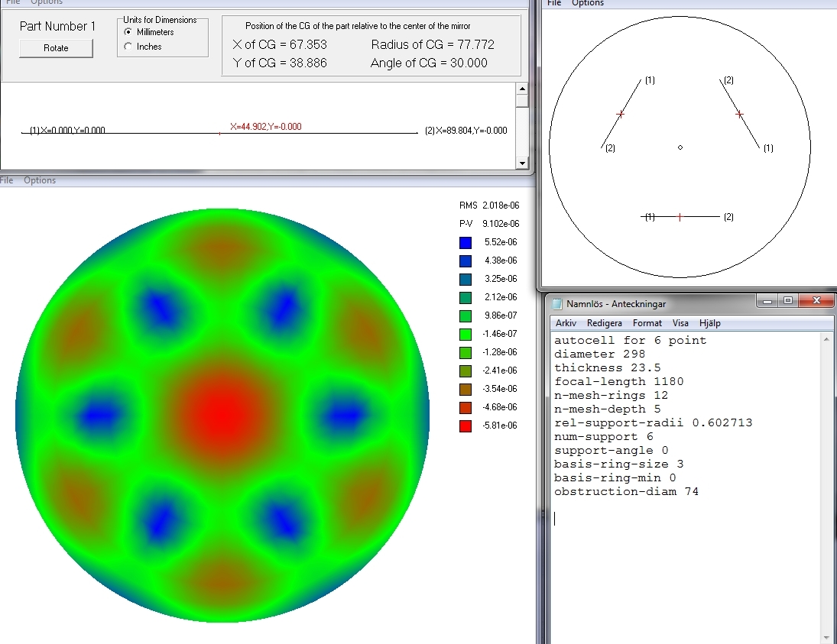Close the Namnlös Notepad window

pos(816,301)
